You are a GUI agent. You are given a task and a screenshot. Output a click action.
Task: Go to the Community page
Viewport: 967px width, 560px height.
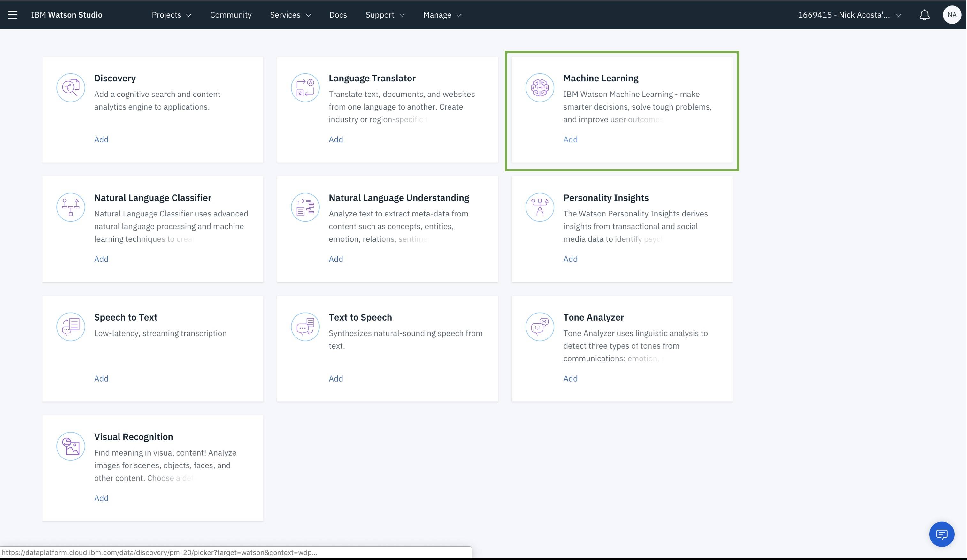click(x=231, y=15)
